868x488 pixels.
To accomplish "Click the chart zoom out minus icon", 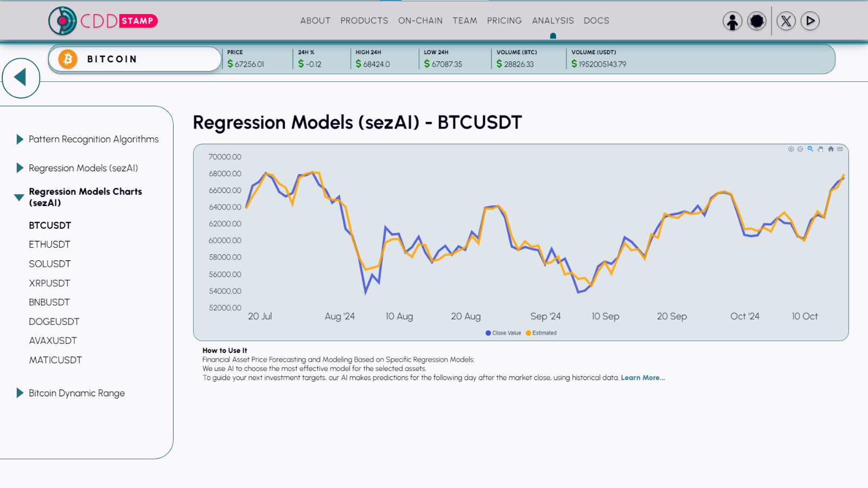I will click(x=800, y=149).
